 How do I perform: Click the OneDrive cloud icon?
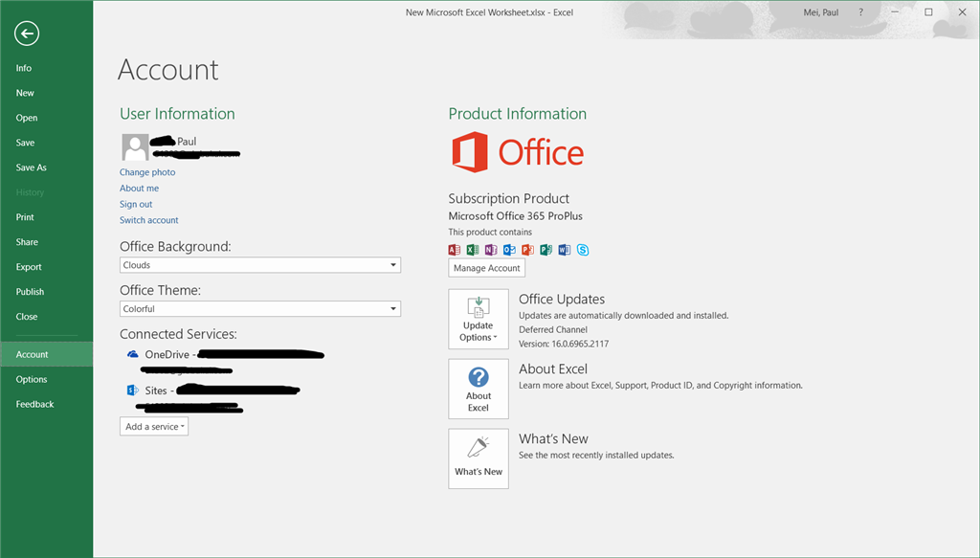pos(132,354)
